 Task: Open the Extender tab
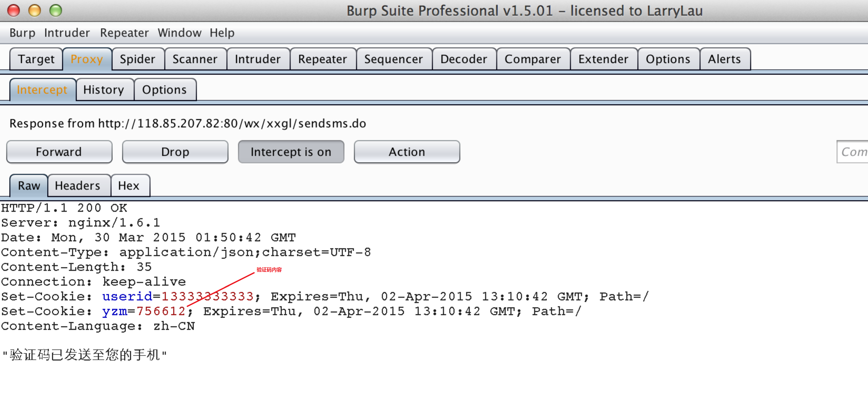(x=604, y=59)
